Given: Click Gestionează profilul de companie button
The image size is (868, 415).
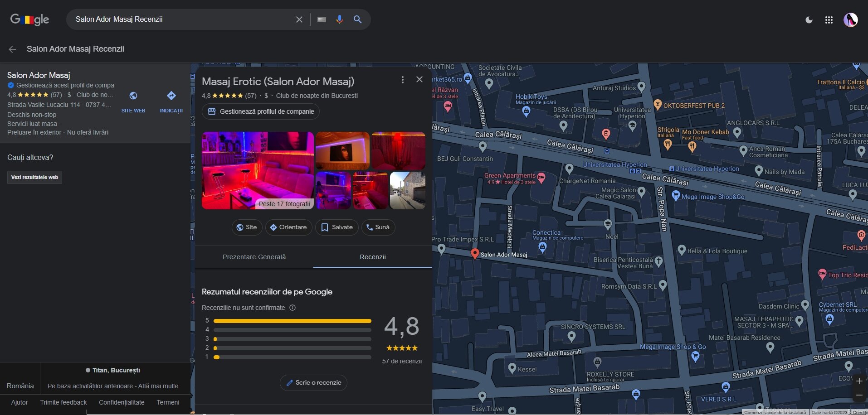Looking at the screenshot, I should click(x=261, y=111).
